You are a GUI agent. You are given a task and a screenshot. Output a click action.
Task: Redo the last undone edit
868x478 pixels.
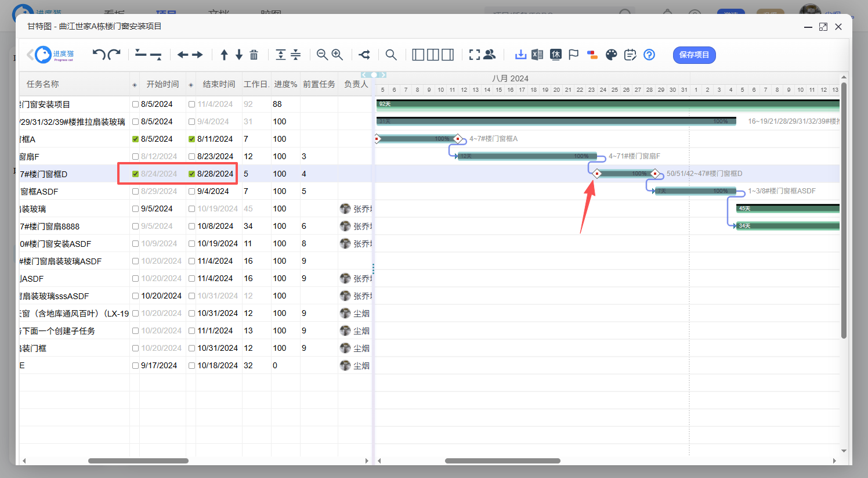click(x=114, y=55)
